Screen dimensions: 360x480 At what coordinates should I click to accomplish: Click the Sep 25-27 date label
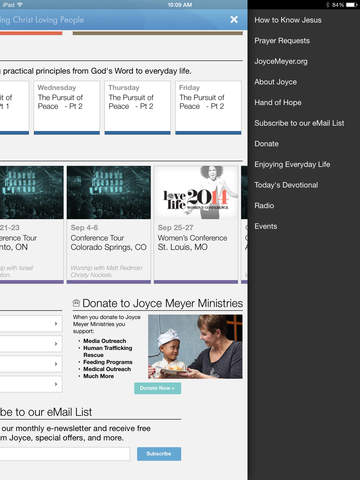click(x=175, y=228)
